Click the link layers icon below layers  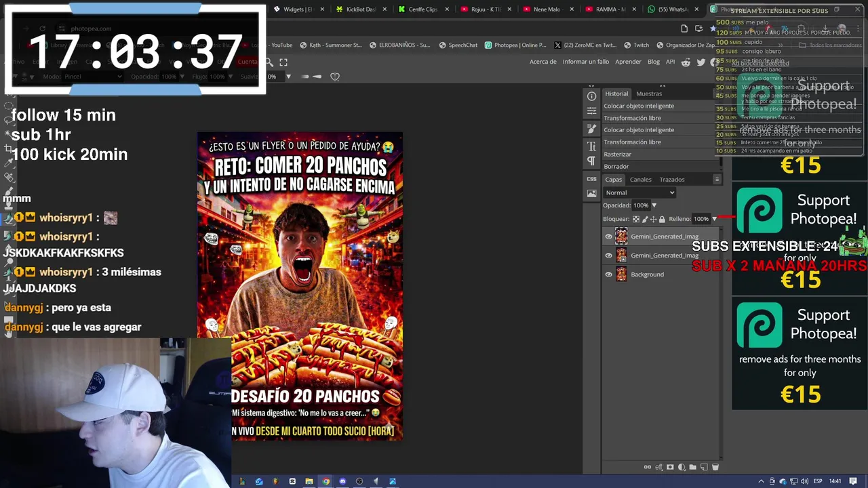[648, 467]
